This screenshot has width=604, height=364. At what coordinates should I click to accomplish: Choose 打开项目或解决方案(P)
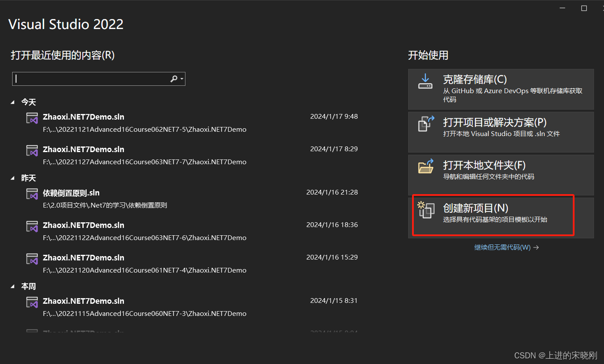501,132
